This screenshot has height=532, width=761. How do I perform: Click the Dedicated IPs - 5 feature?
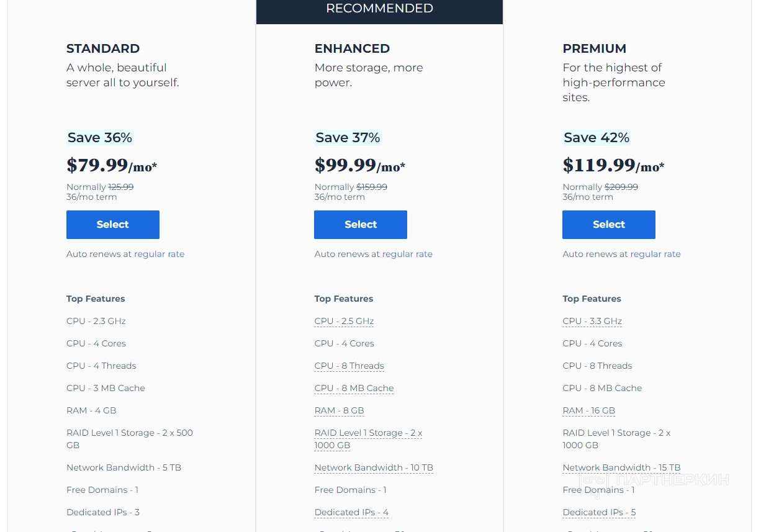(x=599, y=512)
